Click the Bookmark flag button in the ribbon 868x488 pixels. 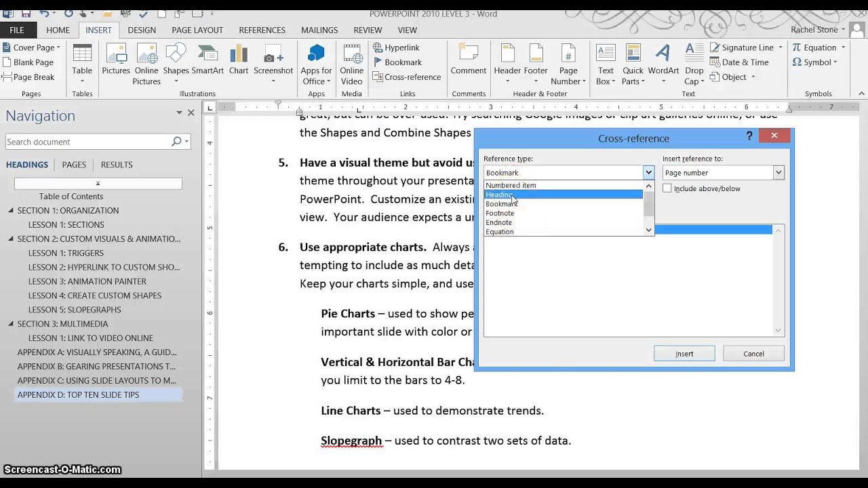397,62
